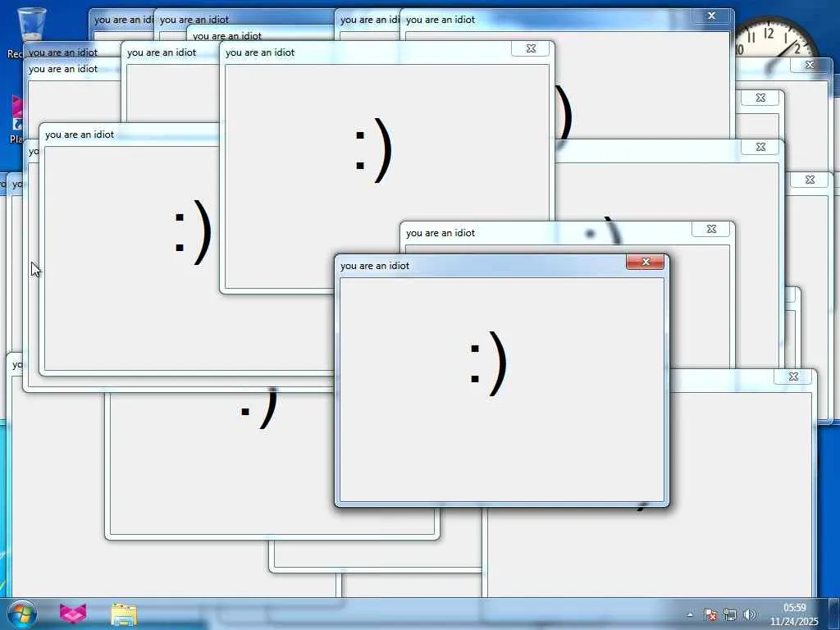Select the Recycle Bin desktop icon
This screenshot has height=630, width=840.
tap(31, 32)
